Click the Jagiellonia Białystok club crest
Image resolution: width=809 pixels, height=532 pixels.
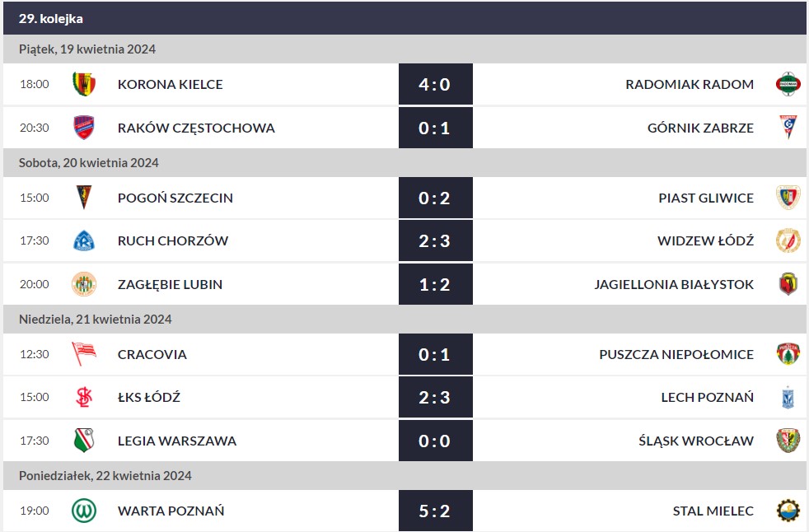tap(788, 284)
